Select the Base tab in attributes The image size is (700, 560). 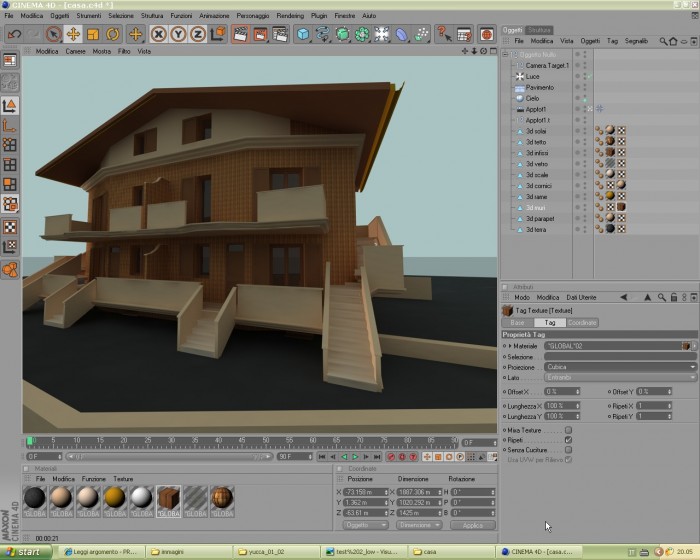[517, 322]
